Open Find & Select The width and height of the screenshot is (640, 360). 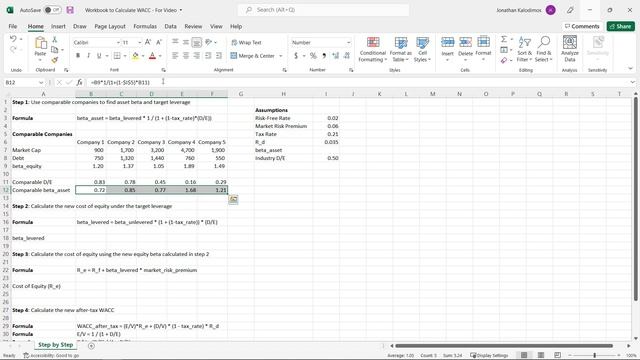pos(544,49)
